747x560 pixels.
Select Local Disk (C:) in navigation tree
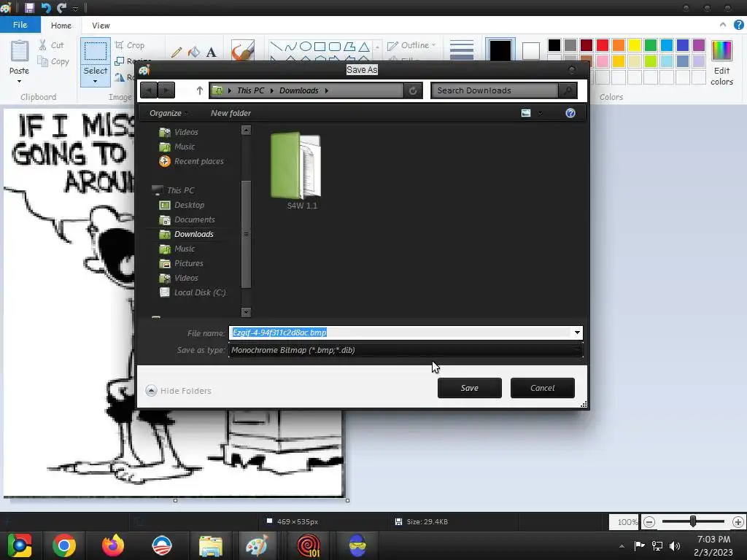[193, 292]
